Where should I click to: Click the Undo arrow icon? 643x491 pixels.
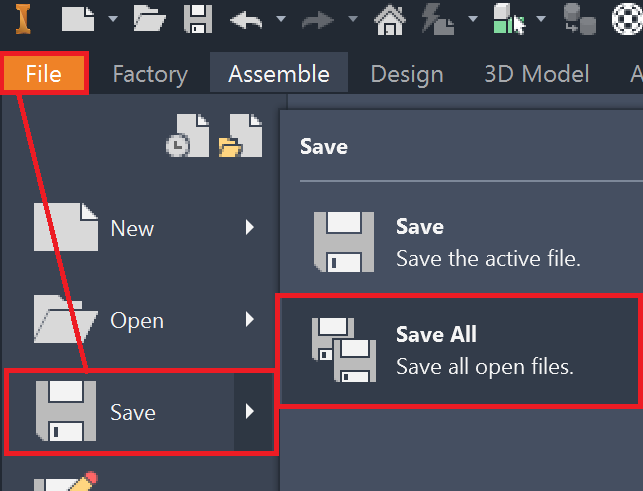pos(247,18)
